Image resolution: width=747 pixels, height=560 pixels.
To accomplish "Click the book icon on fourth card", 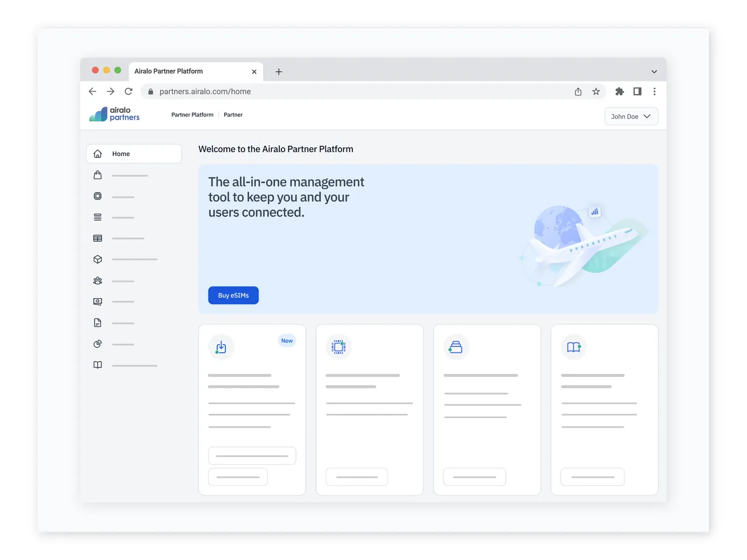I will click(x=574, y=347).
